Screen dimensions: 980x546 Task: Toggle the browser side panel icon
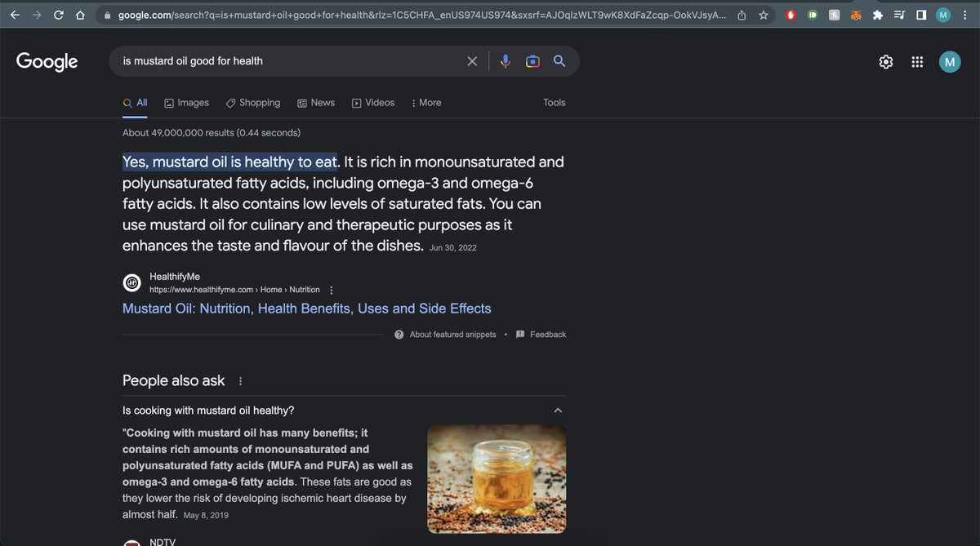[921, 15]
